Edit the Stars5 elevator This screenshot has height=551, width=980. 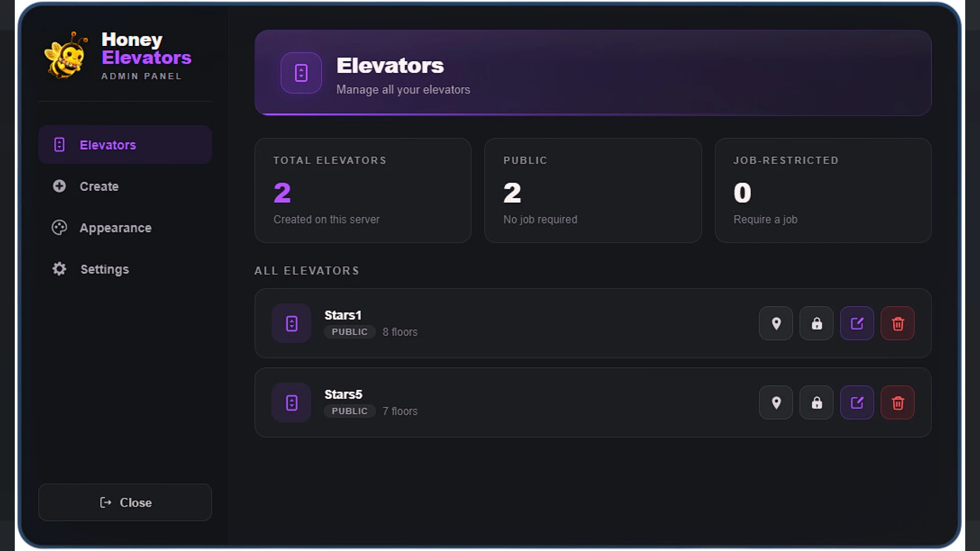point(857,403)
